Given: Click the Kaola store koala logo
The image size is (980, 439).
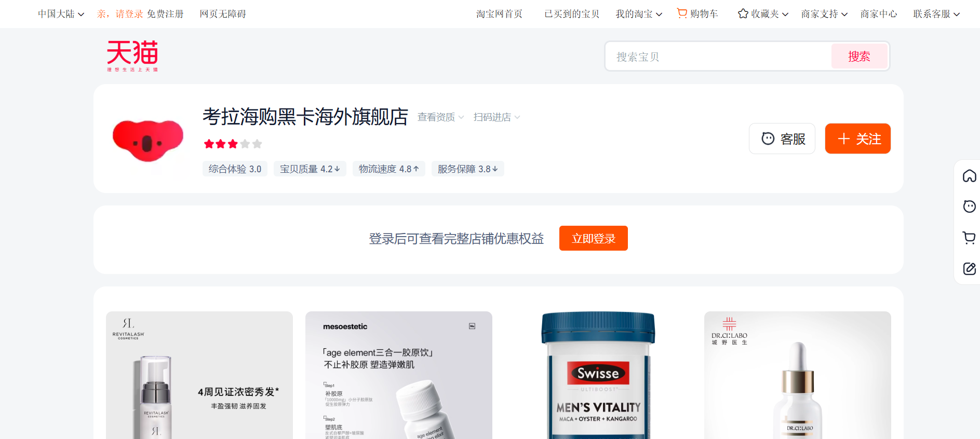Looking at the screenshot, I should (148, 140).
